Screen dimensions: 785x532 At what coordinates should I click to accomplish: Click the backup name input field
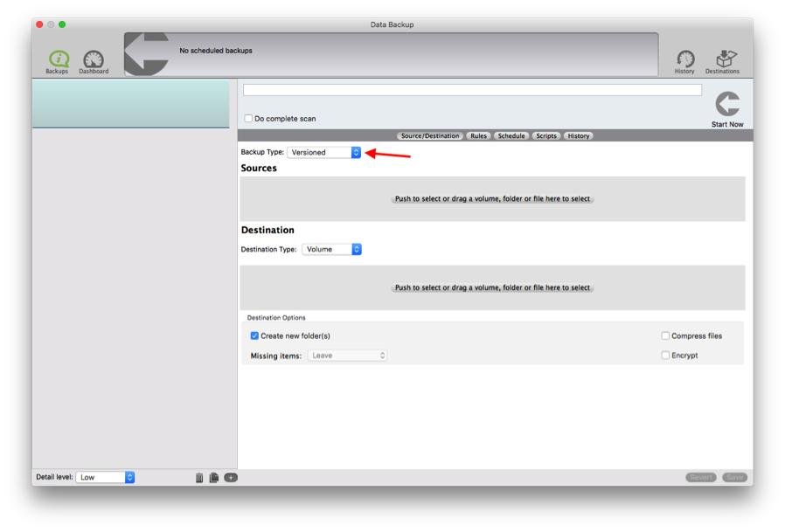tap(476, 90)
